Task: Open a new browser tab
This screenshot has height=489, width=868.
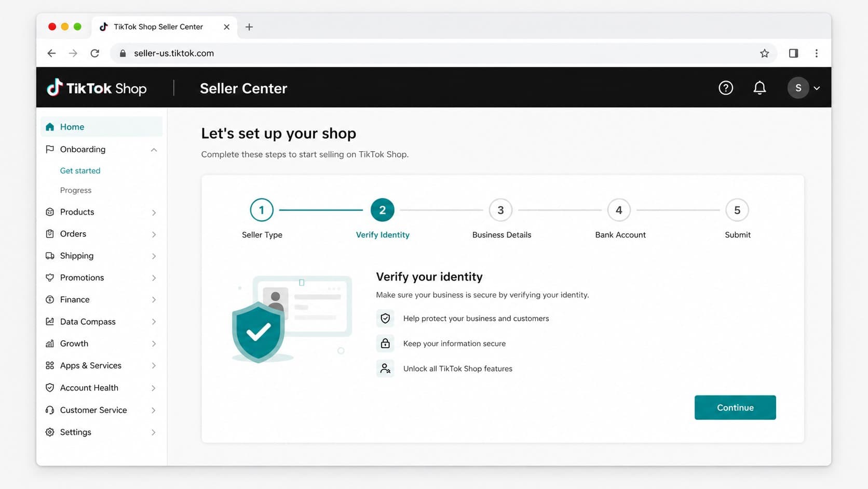Action: pyautogui.click(x=249, y=27)
